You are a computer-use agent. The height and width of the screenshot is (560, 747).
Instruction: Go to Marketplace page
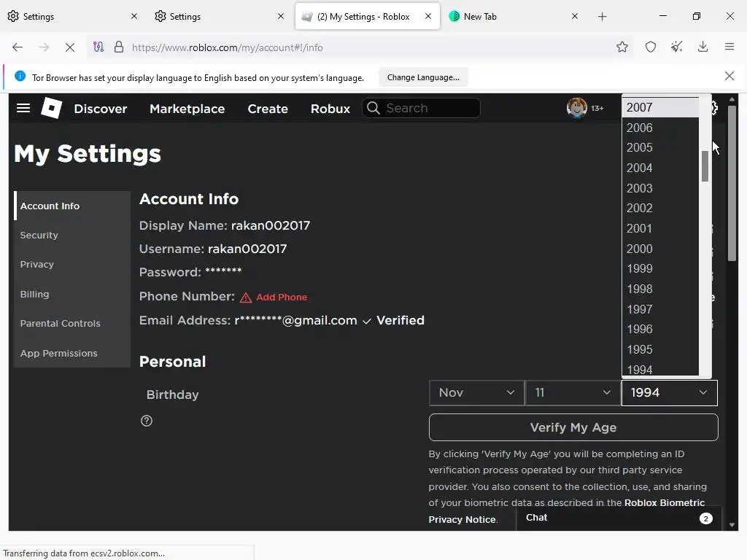point(187,109)
